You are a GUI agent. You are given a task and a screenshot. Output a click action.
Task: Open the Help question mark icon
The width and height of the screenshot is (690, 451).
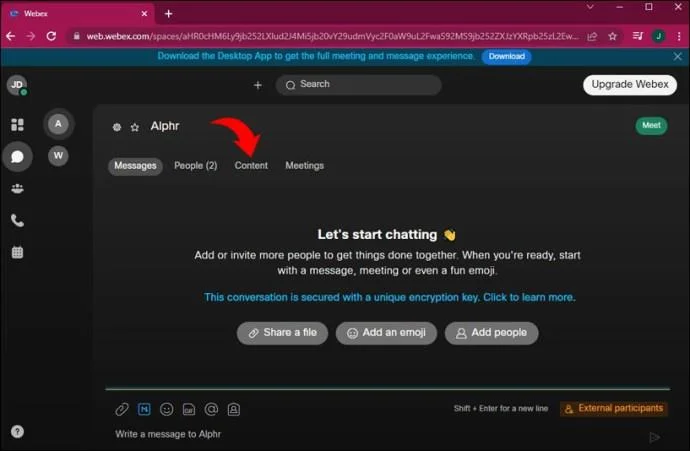point(17,432)
